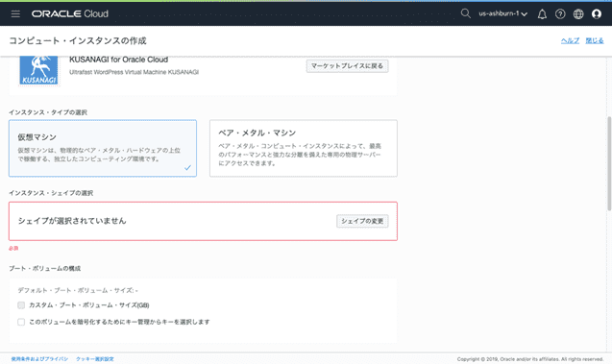The width and height of the screenshot is (612, 364).
Task: Open the ヘルプ link
Action: tap(570, 40)
